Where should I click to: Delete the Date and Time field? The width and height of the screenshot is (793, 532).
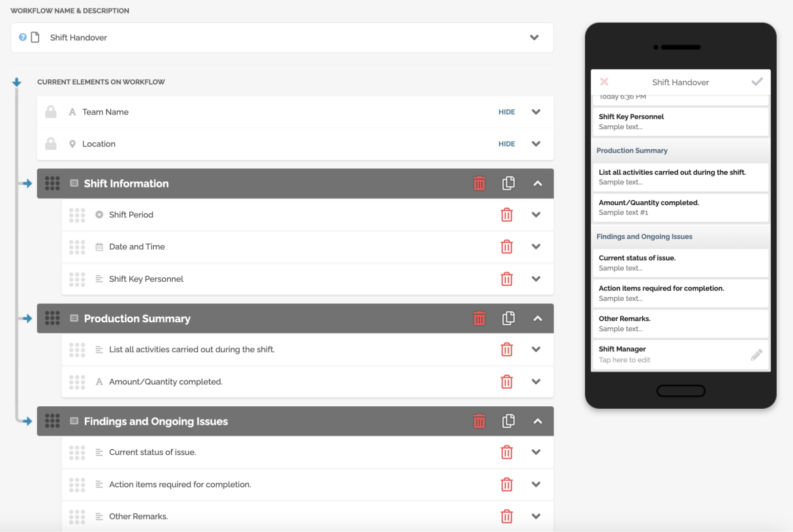point(507,247)
